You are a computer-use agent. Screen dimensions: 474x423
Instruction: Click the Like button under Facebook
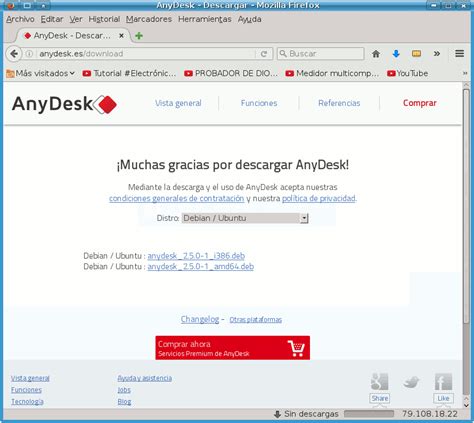click(443, 398)
